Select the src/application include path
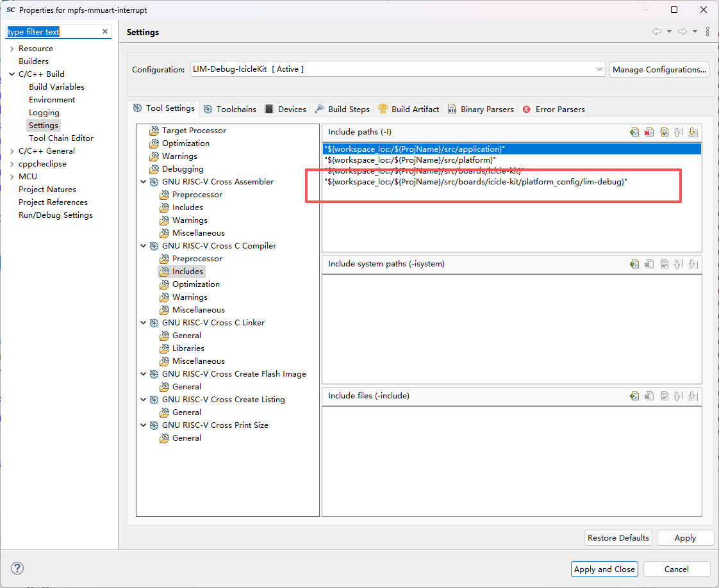 tap(512, 149)
